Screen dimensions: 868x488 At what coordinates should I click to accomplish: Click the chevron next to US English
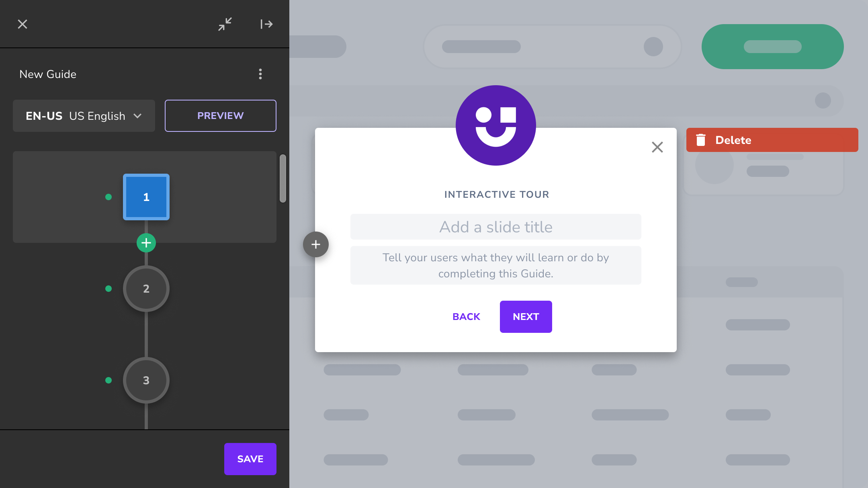click(137, 116)
